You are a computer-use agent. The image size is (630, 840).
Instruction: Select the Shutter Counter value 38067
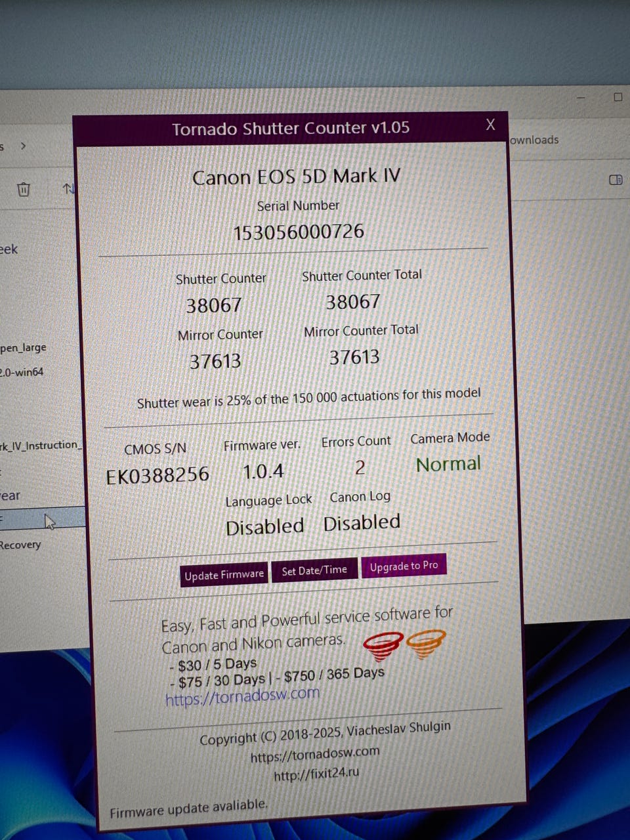[214, 305]
